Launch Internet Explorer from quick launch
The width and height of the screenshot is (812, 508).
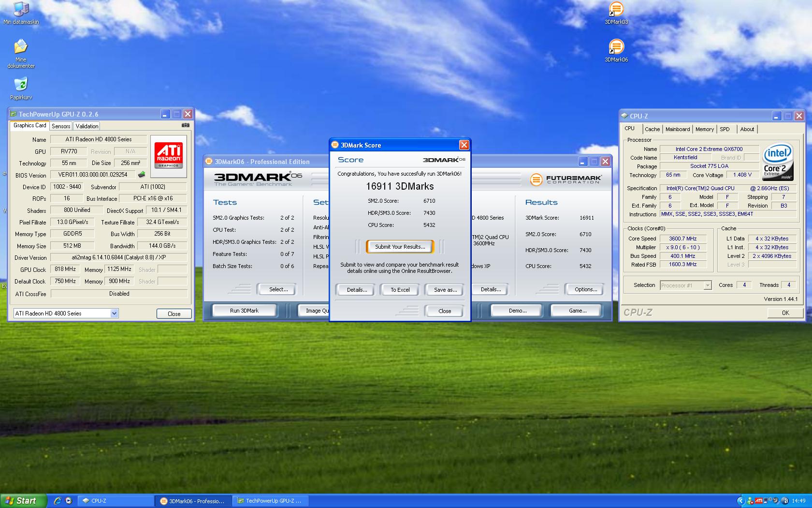57,501
